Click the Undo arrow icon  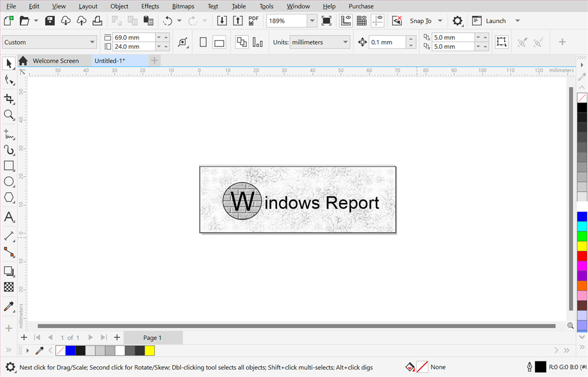pyautogui.click(x=167, y=21)
